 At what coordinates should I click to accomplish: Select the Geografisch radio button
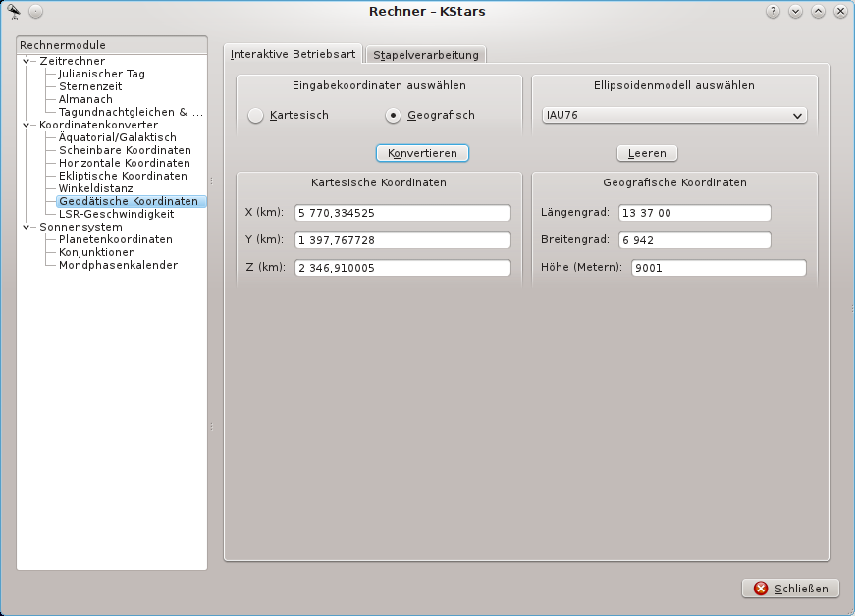(394, 116)
